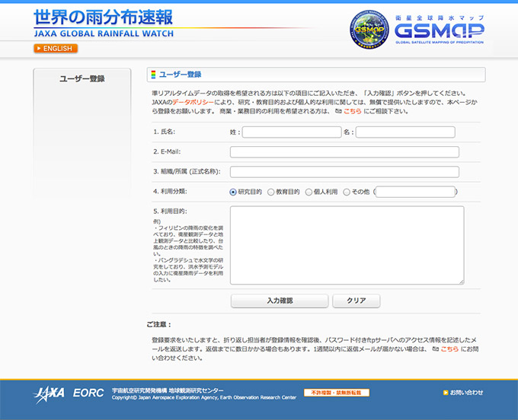Open the データポリシー link
Image resolution: width=518 pixels, height=420 pixels.
(x=192, y=101)
